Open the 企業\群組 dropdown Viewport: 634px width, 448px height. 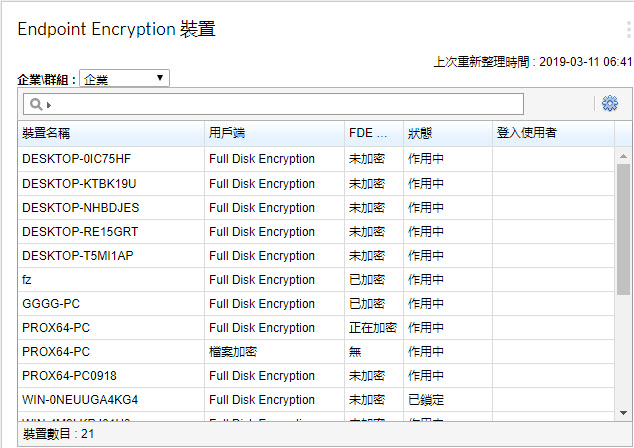click(x=125, y=78)
